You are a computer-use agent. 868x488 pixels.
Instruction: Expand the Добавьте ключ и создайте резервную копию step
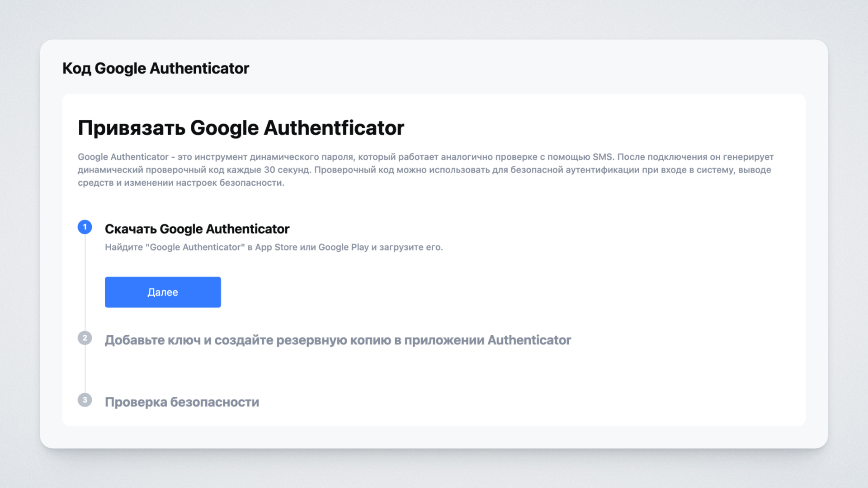pyautogui.click(x=338, y=340)
